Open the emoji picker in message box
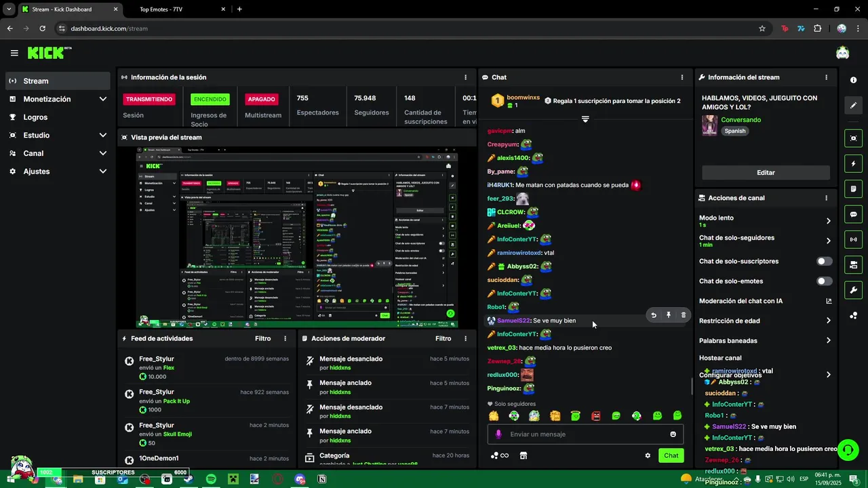868x488 pixels. (x=673, y=434)
